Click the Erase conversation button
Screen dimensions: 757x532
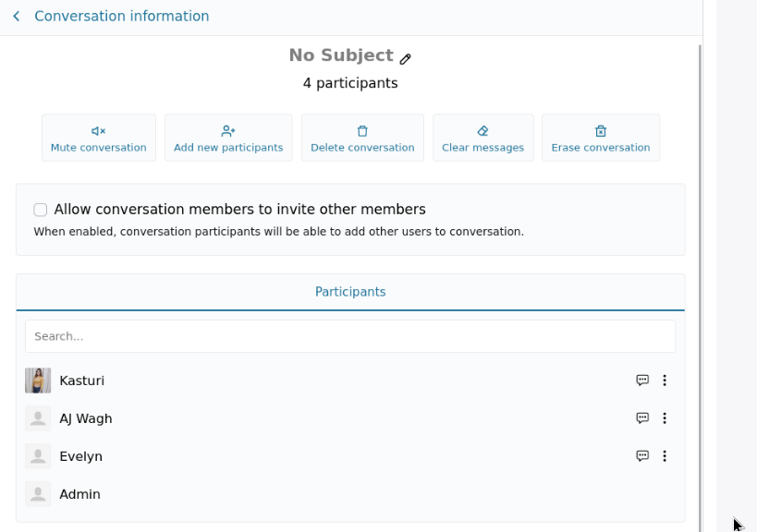601,138
